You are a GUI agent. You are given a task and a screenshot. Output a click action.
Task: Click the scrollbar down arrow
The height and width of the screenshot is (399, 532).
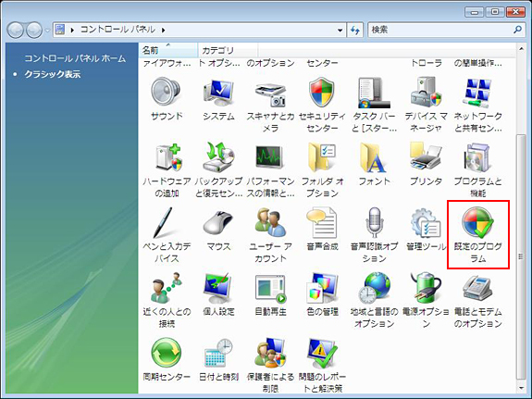click(x=521, y=388)
